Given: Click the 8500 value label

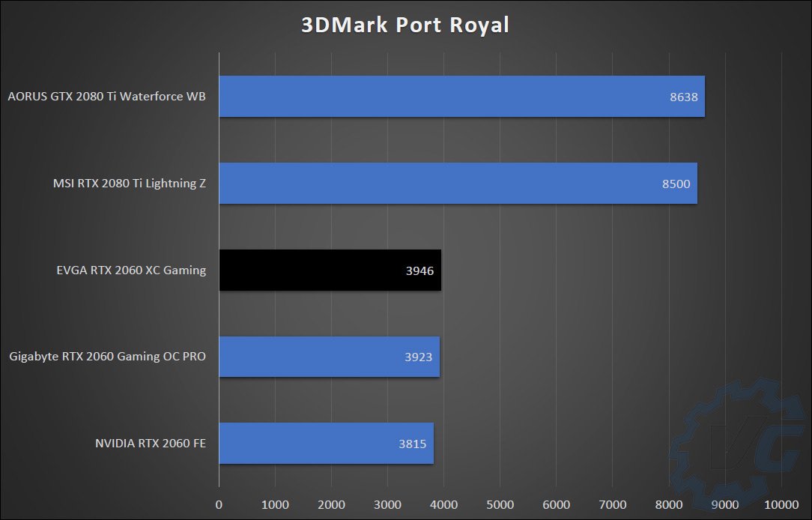Looking at the screenshot, I should (x=676, y=184).
